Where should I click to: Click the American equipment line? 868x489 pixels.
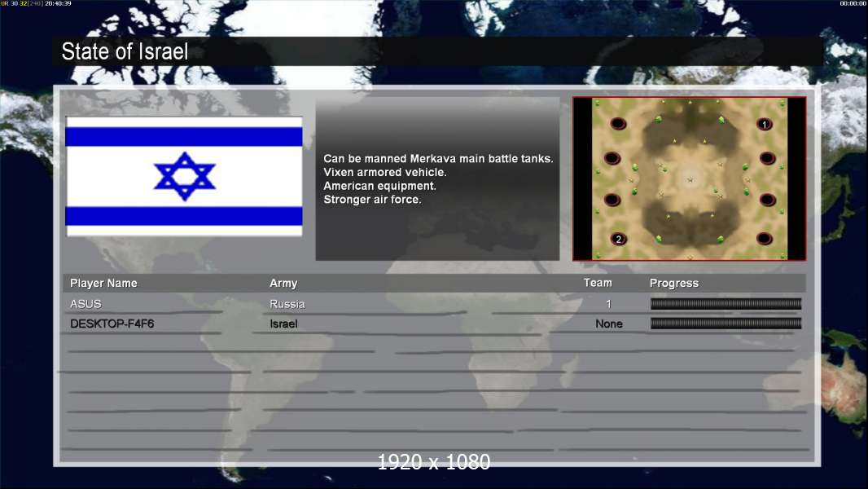[379, 186]
